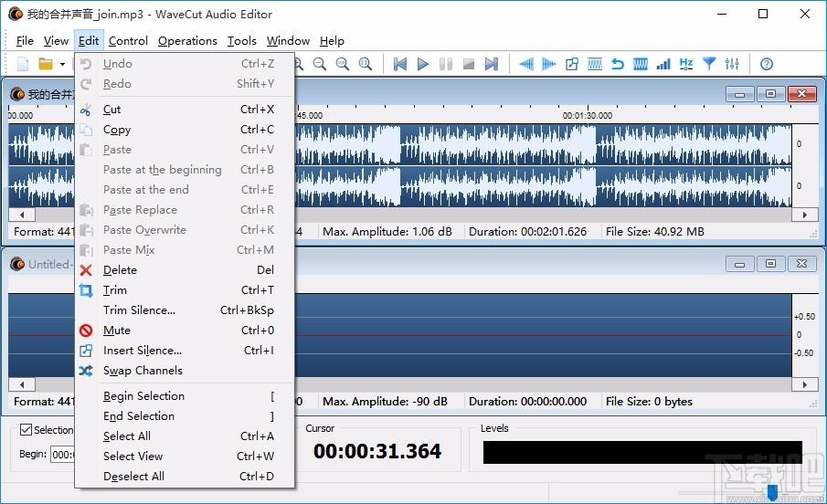Click the Normalize waveform toolbar icon
The width and height of the screenshot is (827, 504).
point(595,64)
